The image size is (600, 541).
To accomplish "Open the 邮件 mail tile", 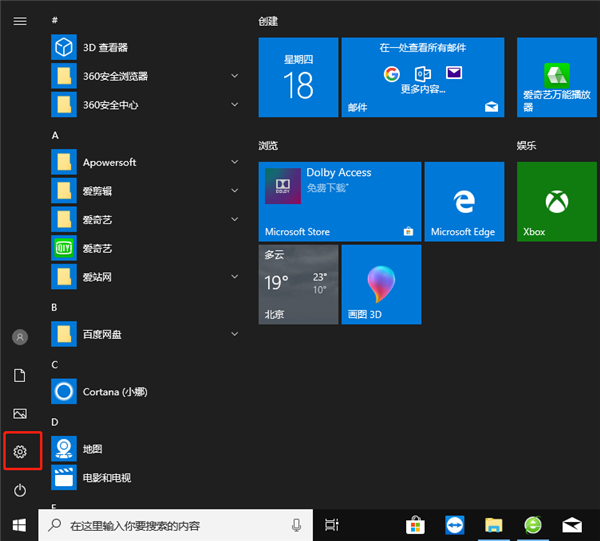I will pyautogui.click(x=423, y=77).
